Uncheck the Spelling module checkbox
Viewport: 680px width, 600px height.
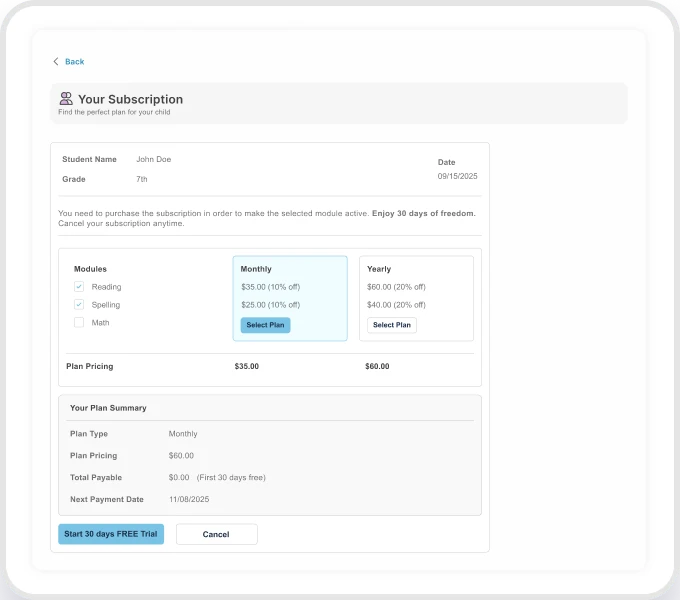pos(79,304)
